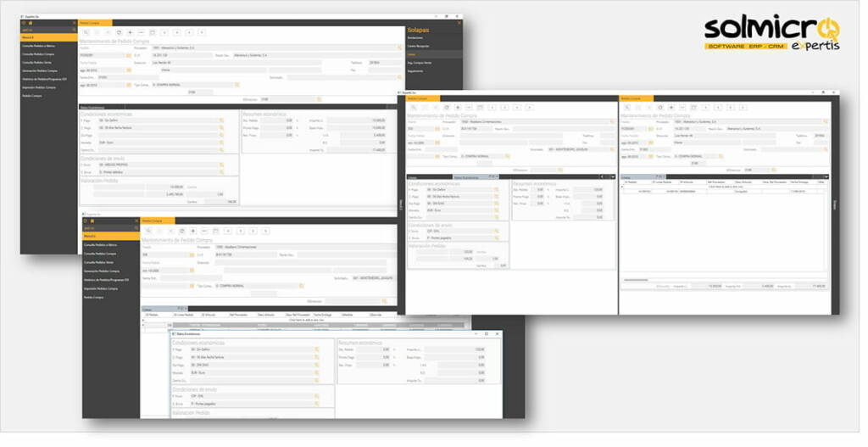Go to first record in top-left window's toolbar
Viewport: 868px width, 447px height.
click(164, 33)
